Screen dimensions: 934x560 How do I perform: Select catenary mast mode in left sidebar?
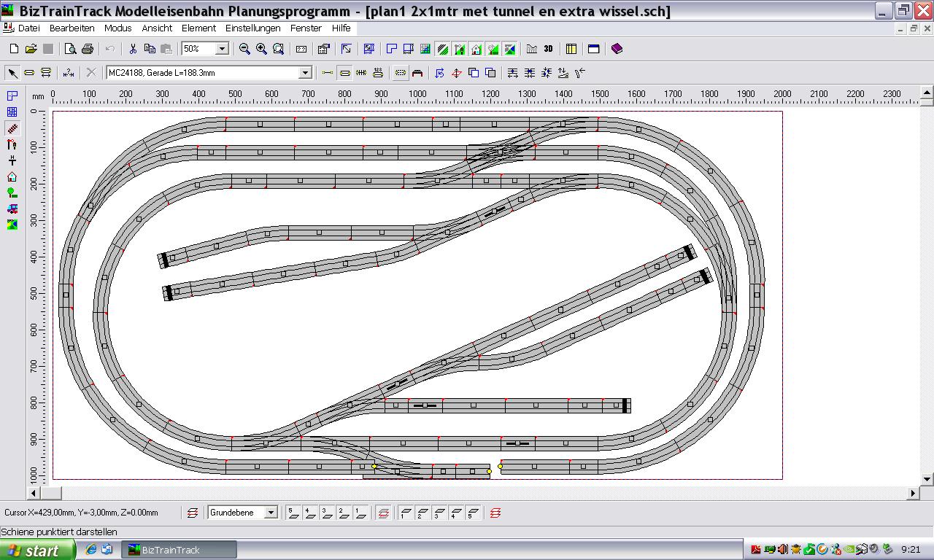(12, 160)
